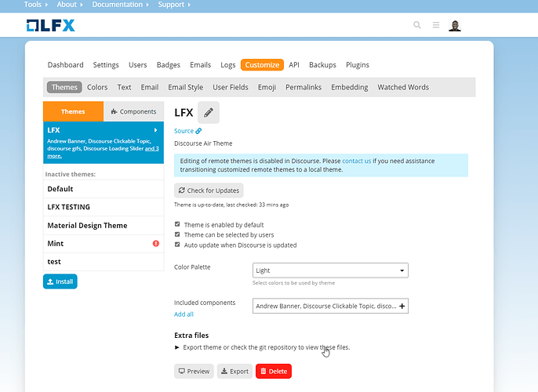
Task: Go to the Plugins admin tab
Action: tap(358, 65)
